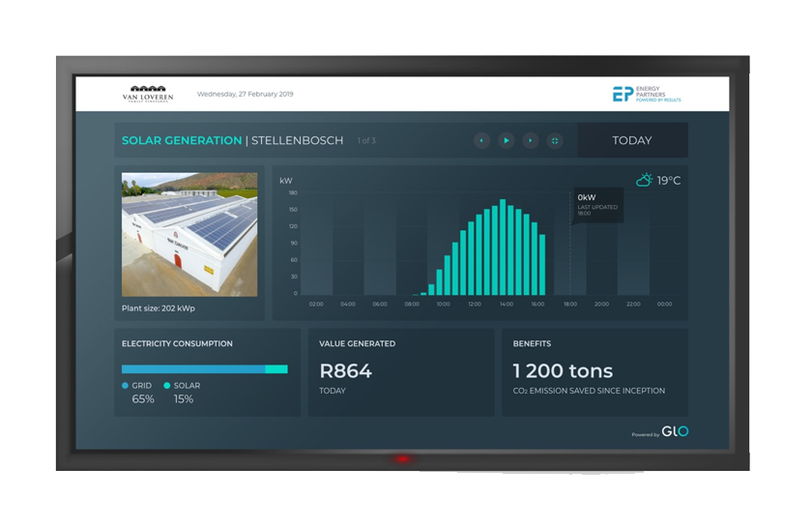Click the VALUE GENERATED heading
812x528 pixels.
click(x=358, y=343)
